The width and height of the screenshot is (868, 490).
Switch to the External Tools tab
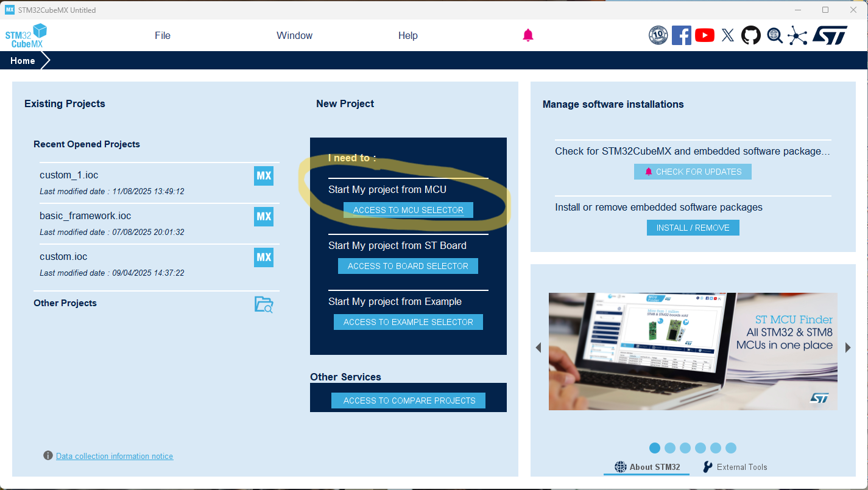[735, 467]
